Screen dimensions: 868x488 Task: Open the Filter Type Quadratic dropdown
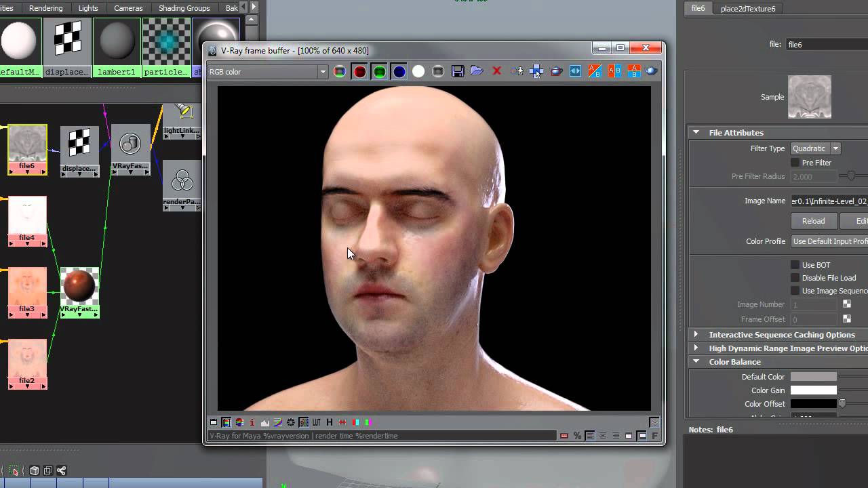pyautogui.click(x=816, y=148)
